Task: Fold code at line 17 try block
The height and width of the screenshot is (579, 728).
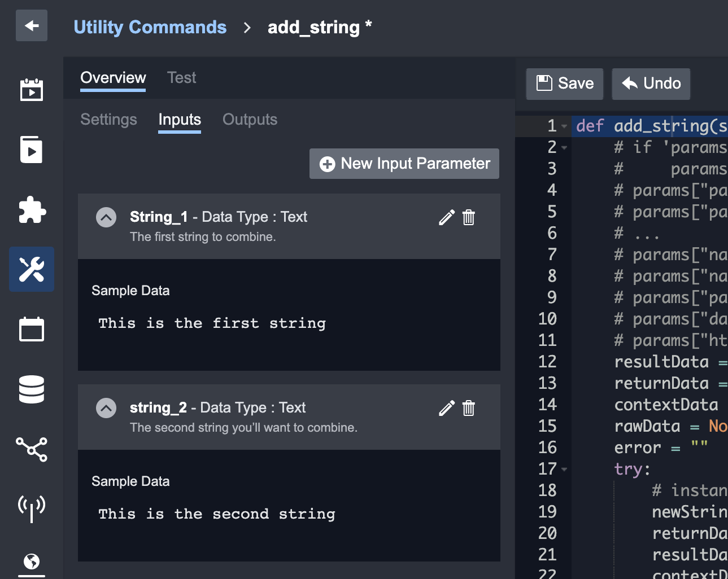Action: (564, 469)
